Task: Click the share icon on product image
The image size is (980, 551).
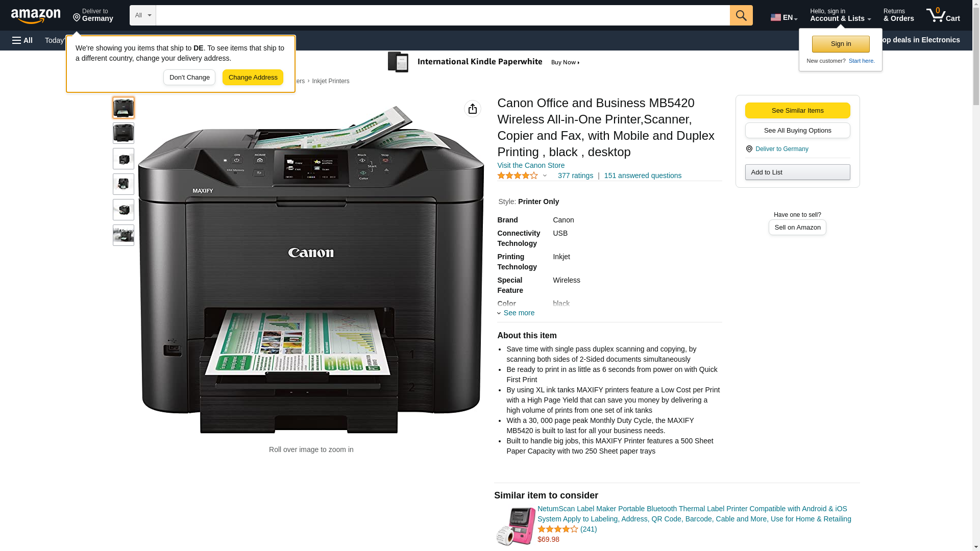Action: click(473, 109)
